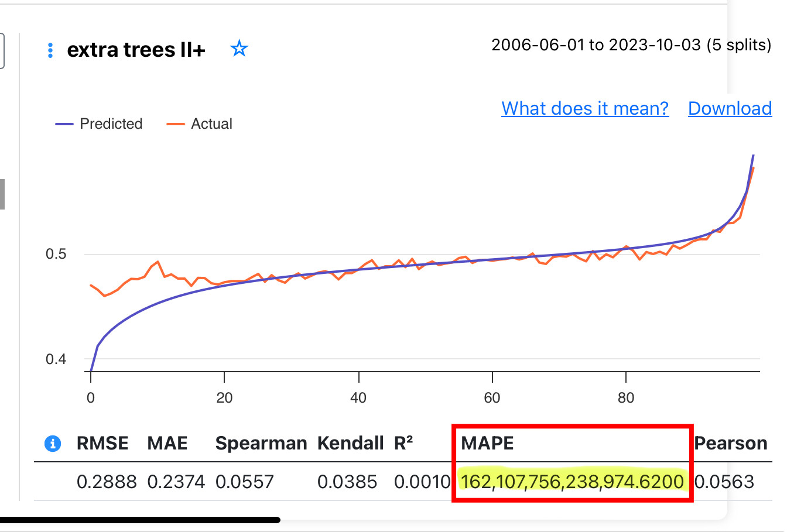787x532 pixels.
Task: Click the 0.2888 RMSE value
Action: [107, 482]
